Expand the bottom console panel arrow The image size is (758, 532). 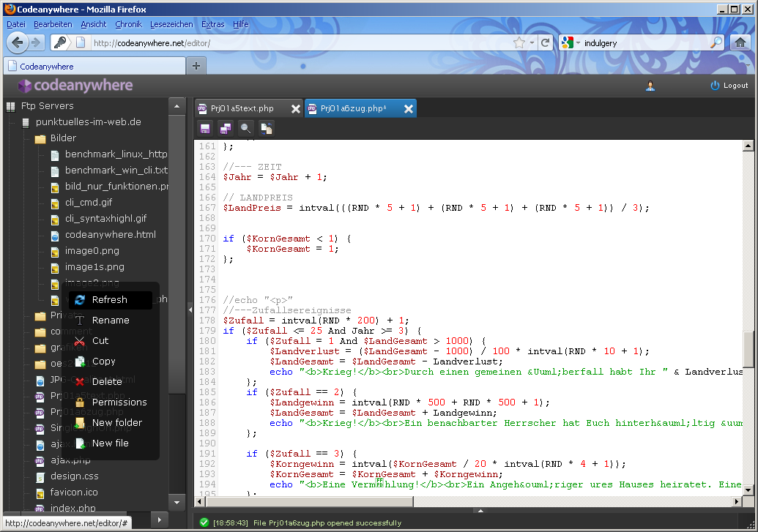[x=480, y=511]
